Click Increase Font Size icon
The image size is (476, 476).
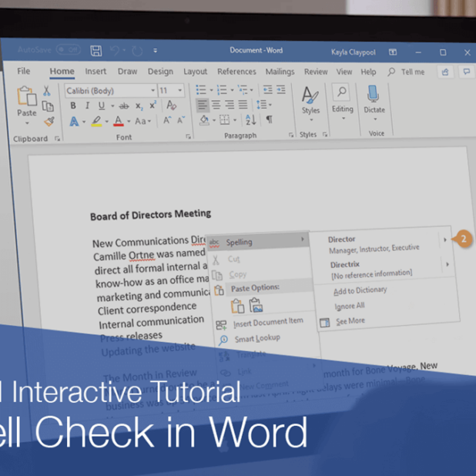pos(167,120)
